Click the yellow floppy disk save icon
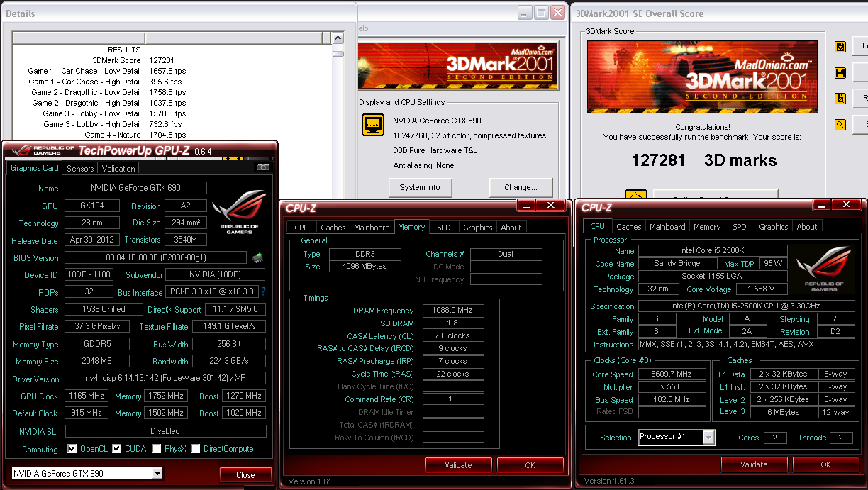Viewport: 868px width, 490px height. (x=840, y=73)
